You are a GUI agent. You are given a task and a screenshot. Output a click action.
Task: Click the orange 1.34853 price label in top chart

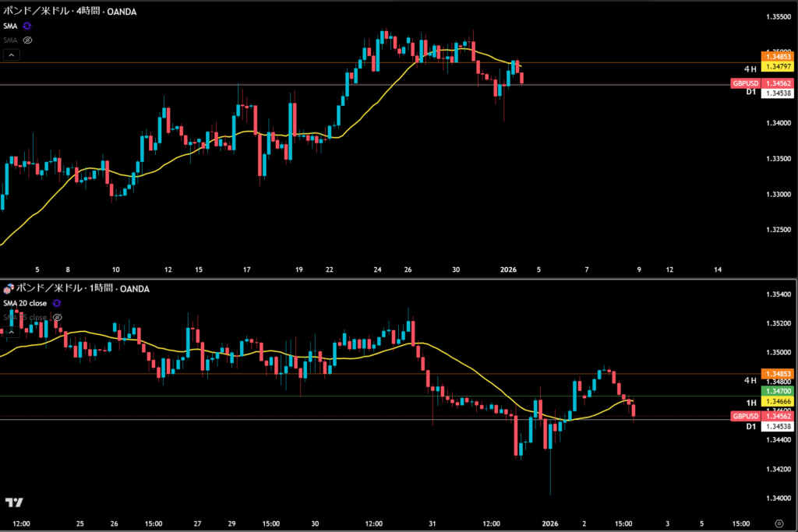pyautogui.click(x=778, y=57)
